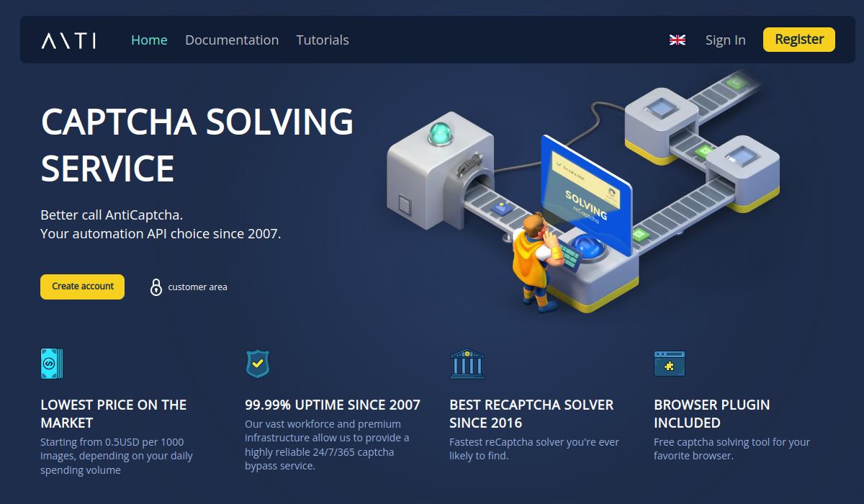This screenshot has height=504, width=864.
Task: Click the 99.99% Uptime Since 2007 heading
Action: (x=333, y=405)
